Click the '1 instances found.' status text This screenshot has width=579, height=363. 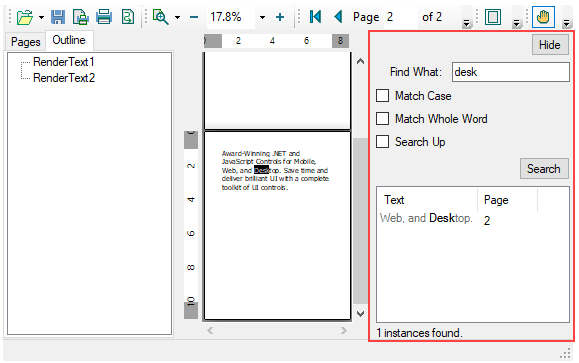coord(419,333)
